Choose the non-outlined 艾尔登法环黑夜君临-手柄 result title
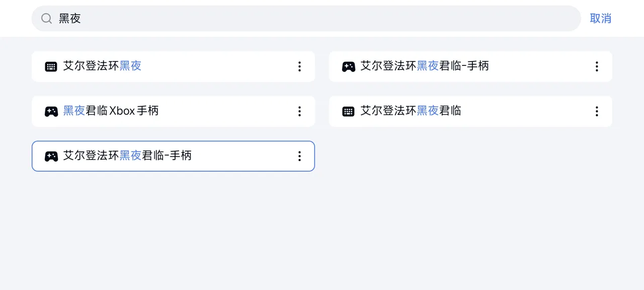 [x=425, y=66]
